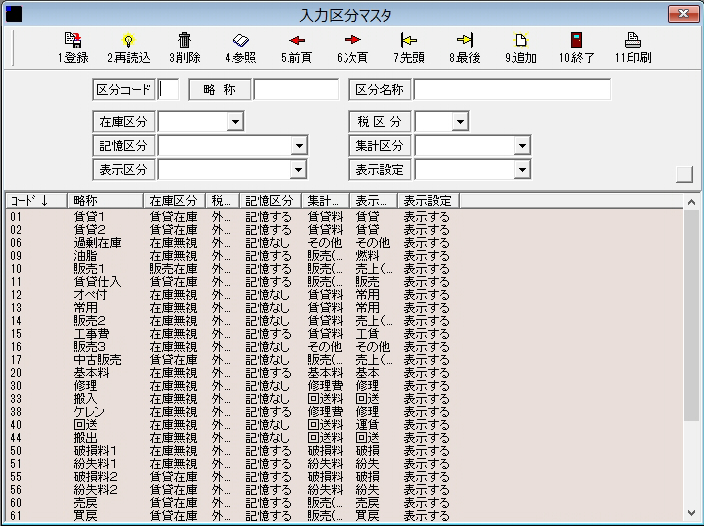Open the 4参照 reference book icon
This screenshot has height=526, width=704.
click(x=240, y=41)
